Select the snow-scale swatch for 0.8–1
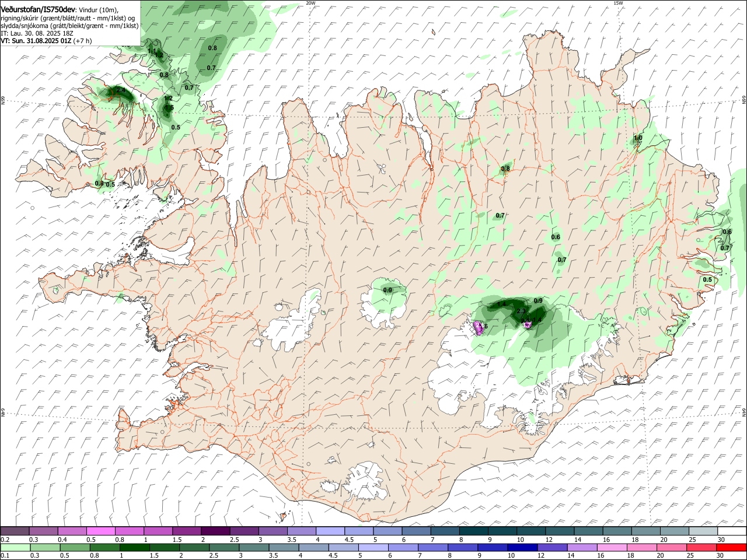The image size is (747, 560). click(x=130, y=531)
